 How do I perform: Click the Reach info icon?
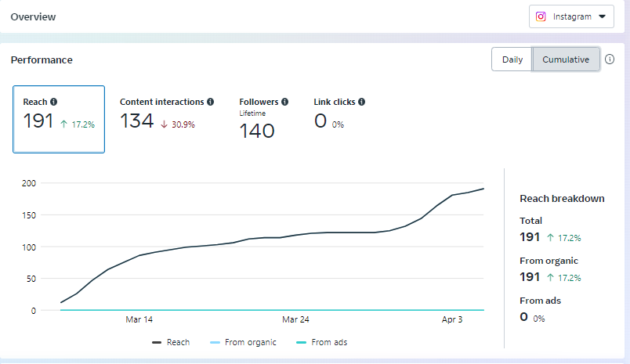pos(54,102)
